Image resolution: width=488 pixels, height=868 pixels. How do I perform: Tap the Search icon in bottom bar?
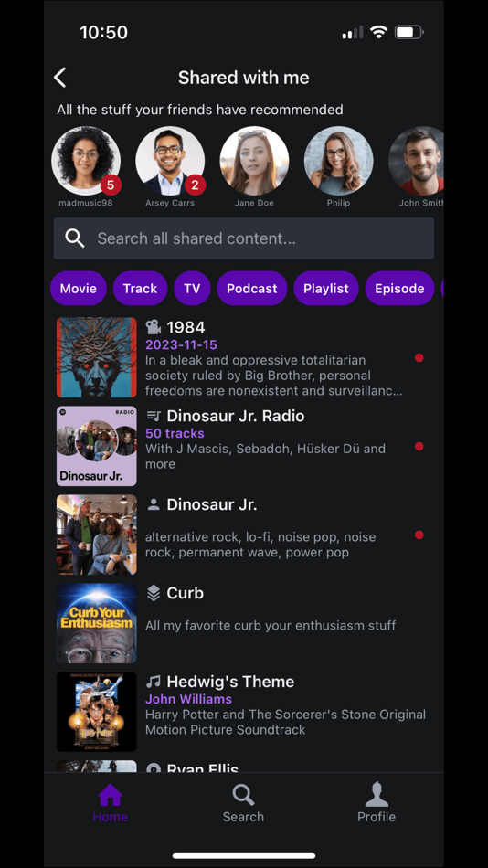(243, 795)
